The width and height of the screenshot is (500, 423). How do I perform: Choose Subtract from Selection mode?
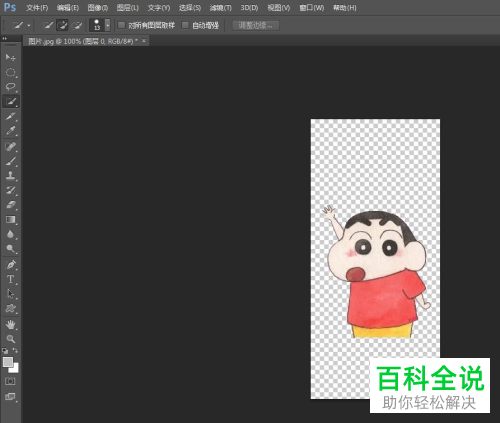(77, 25)
